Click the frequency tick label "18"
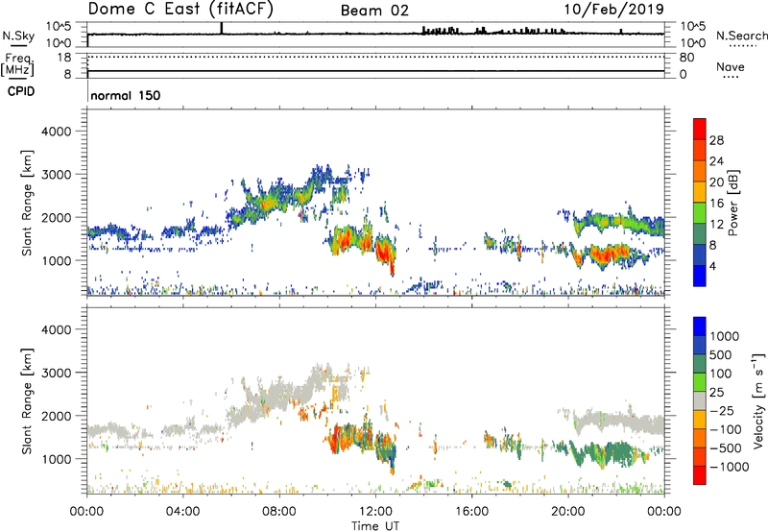Image resolution: width=768 pixels, height=532 pixels. pos(64,58)
